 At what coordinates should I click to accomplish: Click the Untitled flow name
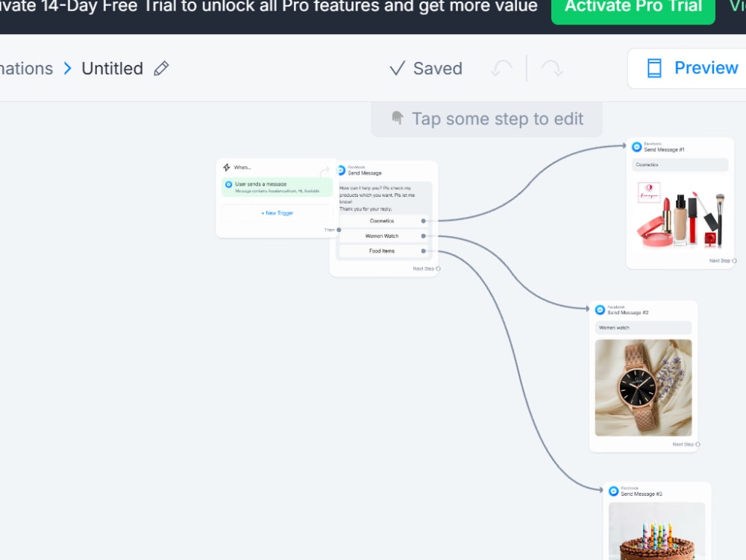(113, 69)
